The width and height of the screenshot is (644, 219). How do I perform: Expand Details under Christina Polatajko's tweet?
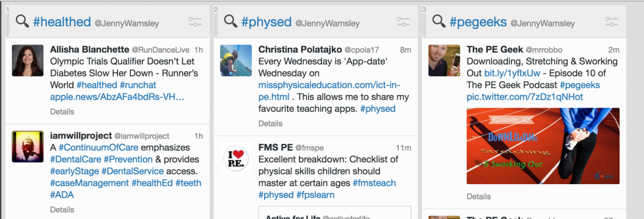click(270, 124)
